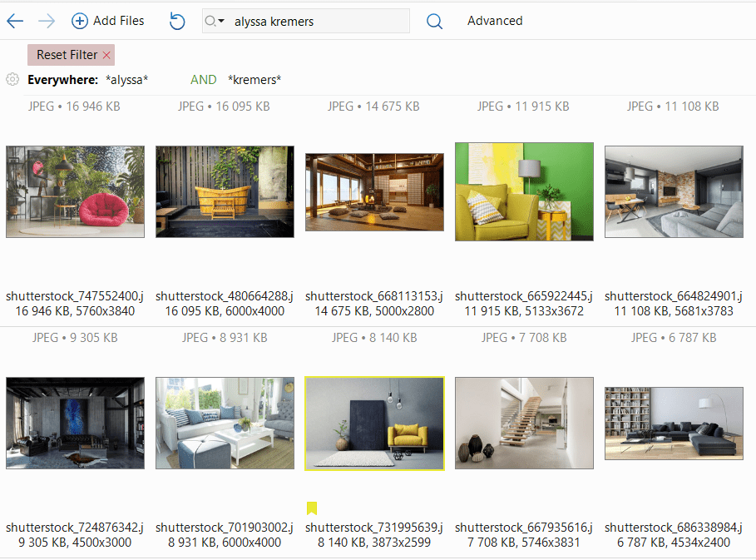The height and width of the screenshot is (560, 756).
Task: Click the back navigation arrow
Action: click(x=15, y=22)
